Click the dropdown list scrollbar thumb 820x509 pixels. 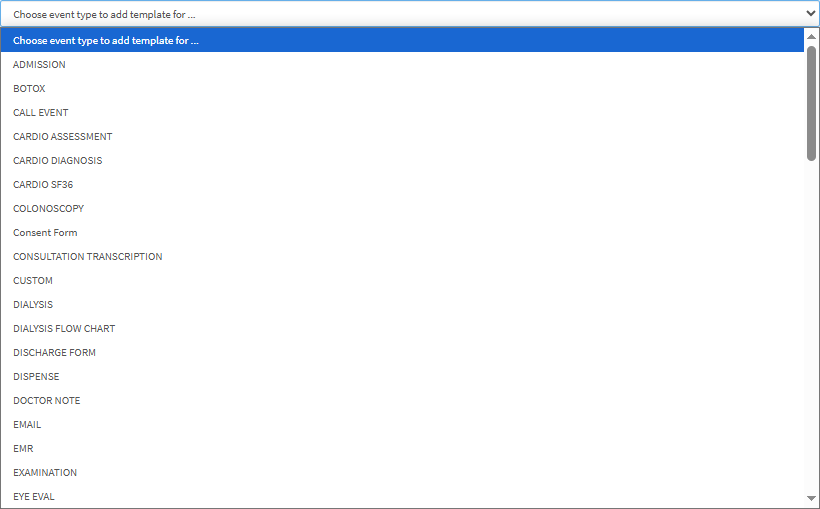811,104
